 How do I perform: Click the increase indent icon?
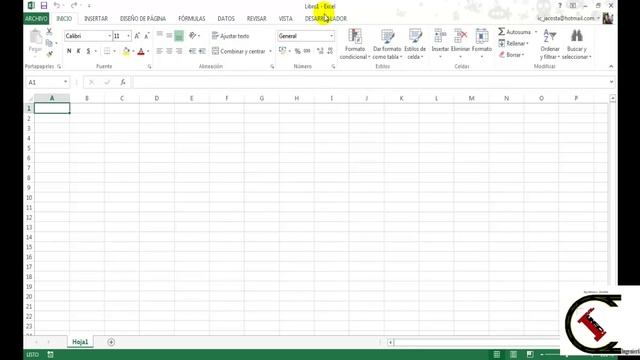click(x=202, y=51)
